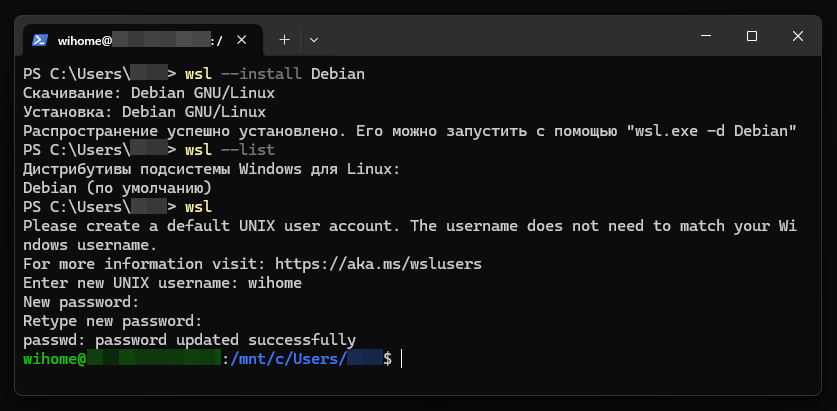Click the 'wsl --install Debian' command text
Image resolution: width=837 pixels, height=411 pixels.
tap(275, 74)
